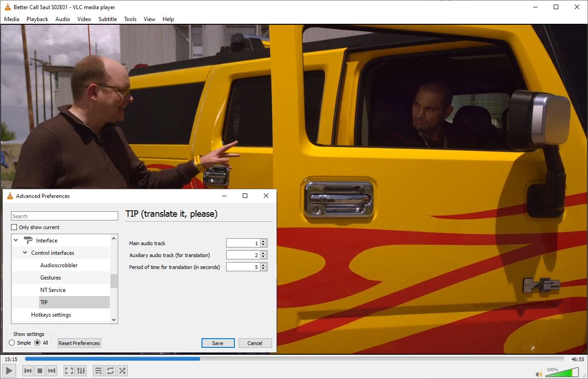588x379 pixels.
Task: Select Audioscrobbler in preferences tree
Action: click(59, 265)
